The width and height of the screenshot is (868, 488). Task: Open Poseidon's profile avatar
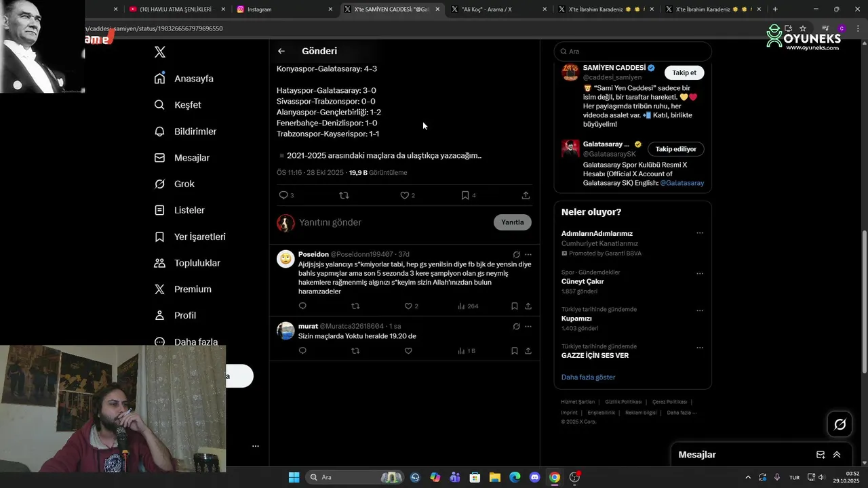[285, 259]
